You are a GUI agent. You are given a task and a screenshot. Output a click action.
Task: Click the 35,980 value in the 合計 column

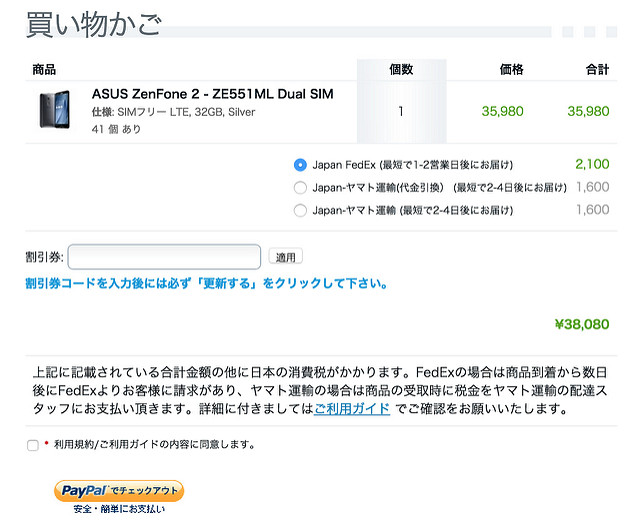(588, 111)
